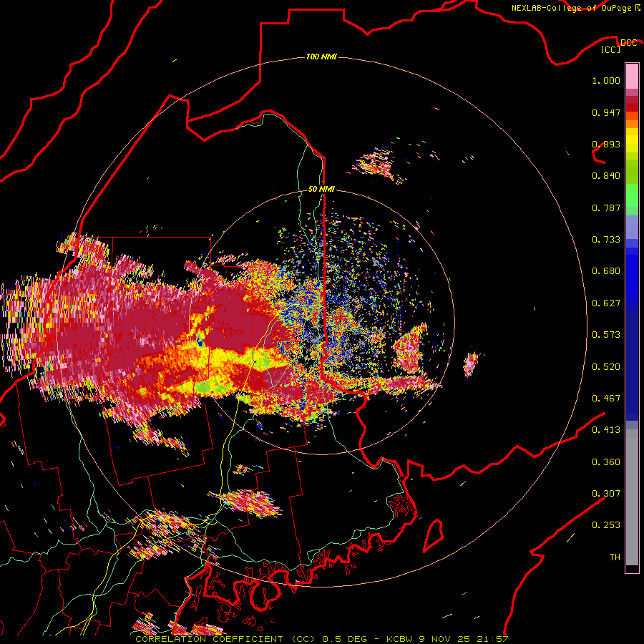Select the 0.627 scale value
644x644 pixels.
(606, 303)
